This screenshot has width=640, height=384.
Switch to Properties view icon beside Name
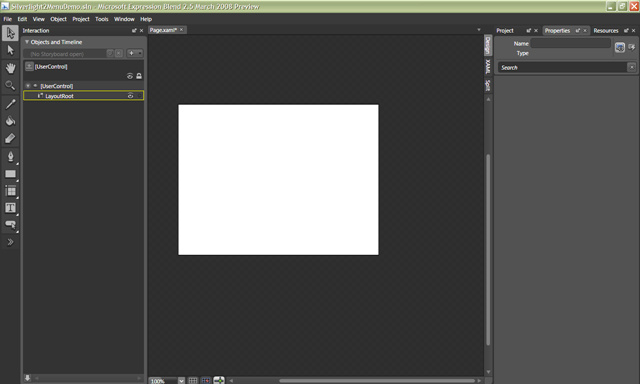click(x=620, y=47)
